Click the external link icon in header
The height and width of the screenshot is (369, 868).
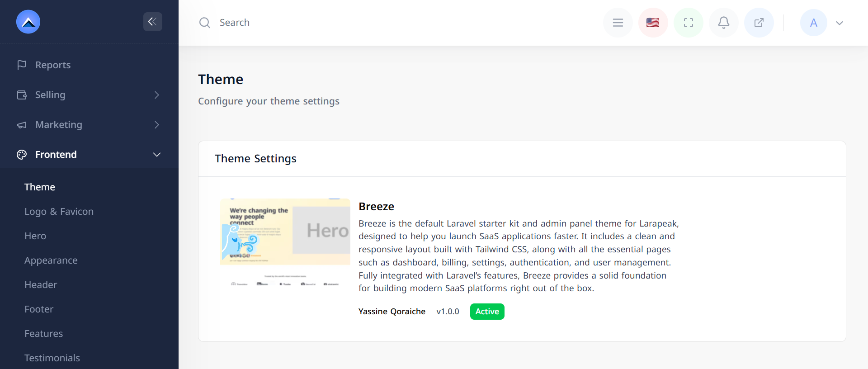pos(759,23)
